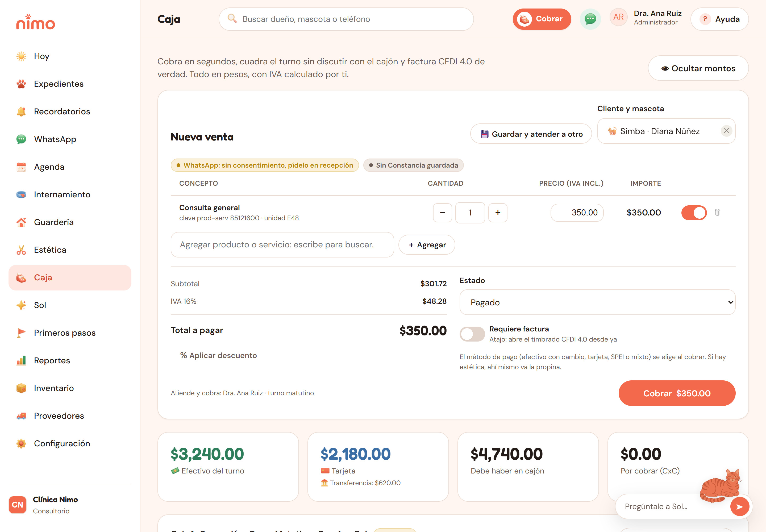Click the Simba cat icon in client field
Viewport: 766px width, 532px height.
[612, 131]
